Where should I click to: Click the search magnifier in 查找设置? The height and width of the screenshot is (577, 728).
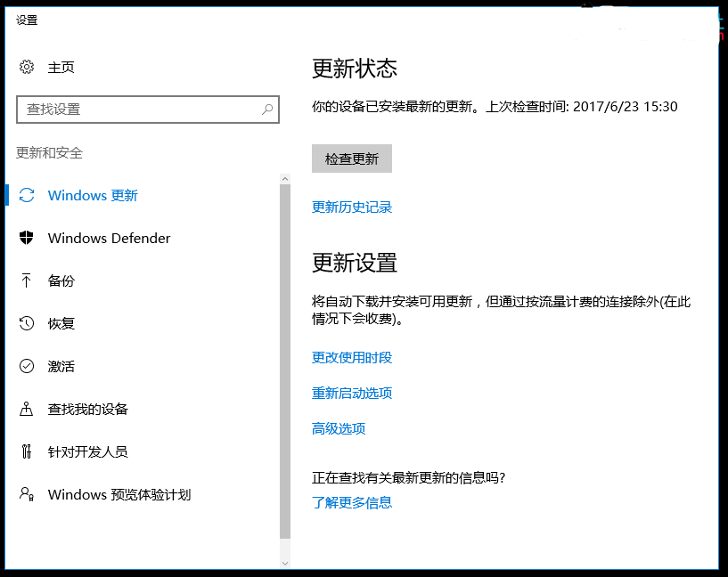click(266, 109)
